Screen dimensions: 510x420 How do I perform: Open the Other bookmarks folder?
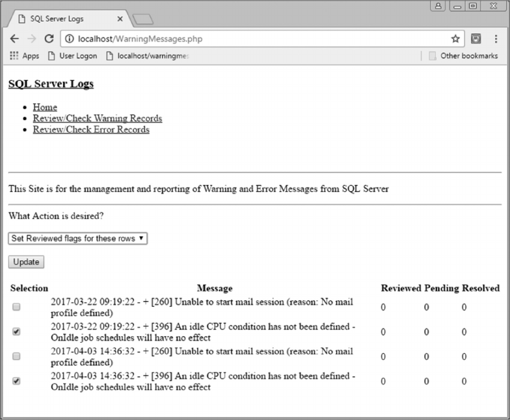(x=463, y=56)
